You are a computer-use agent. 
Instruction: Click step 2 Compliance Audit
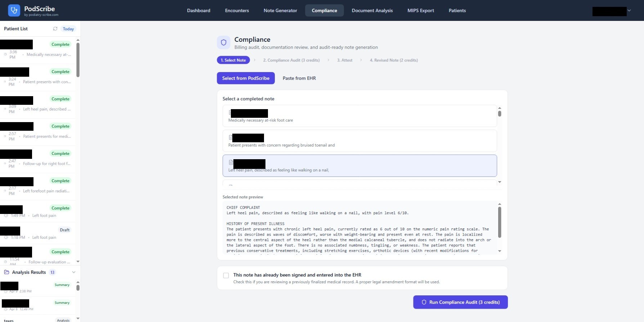pos(291,60)
